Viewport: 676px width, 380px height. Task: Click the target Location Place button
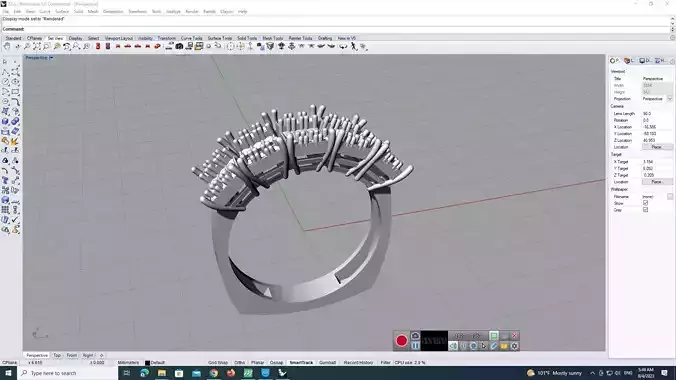point(657,182)
